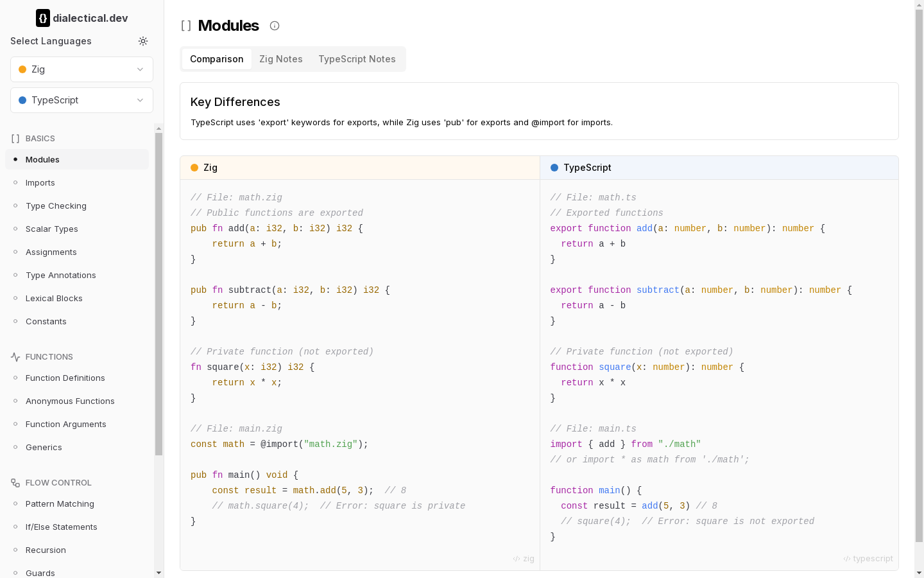Open the Generics topic
This screenshot has width=924, height=578.
(77, 447)
